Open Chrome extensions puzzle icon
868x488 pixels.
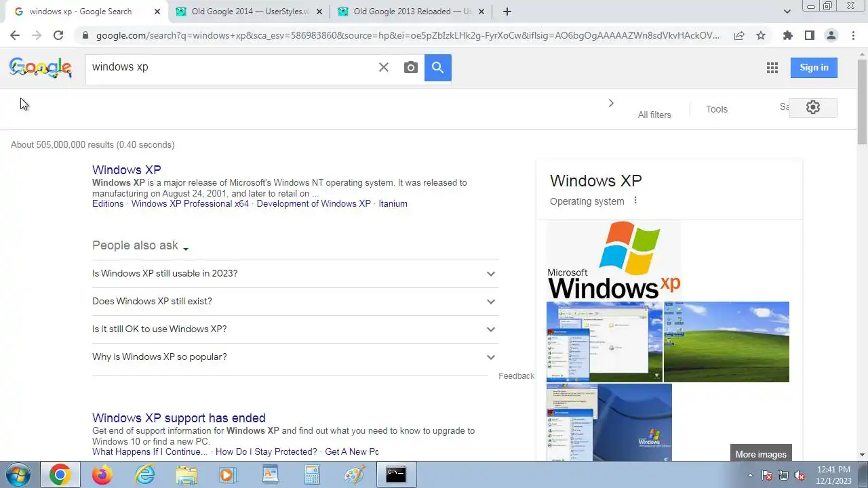788,35
